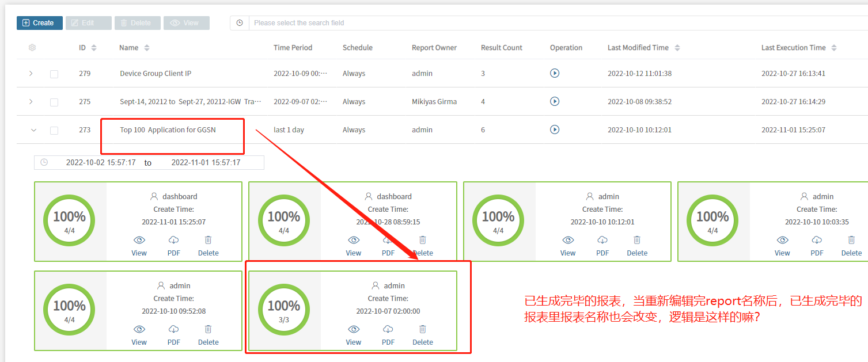Expand row for Device Group Client IP
The height and width of the screenshot is (362, 868).
[x=31, y=73]
